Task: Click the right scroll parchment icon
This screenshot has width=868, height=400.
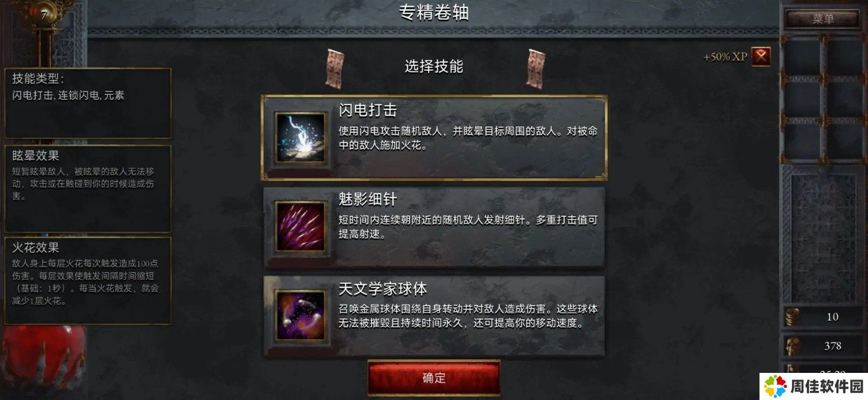Action: coord(536,68)
